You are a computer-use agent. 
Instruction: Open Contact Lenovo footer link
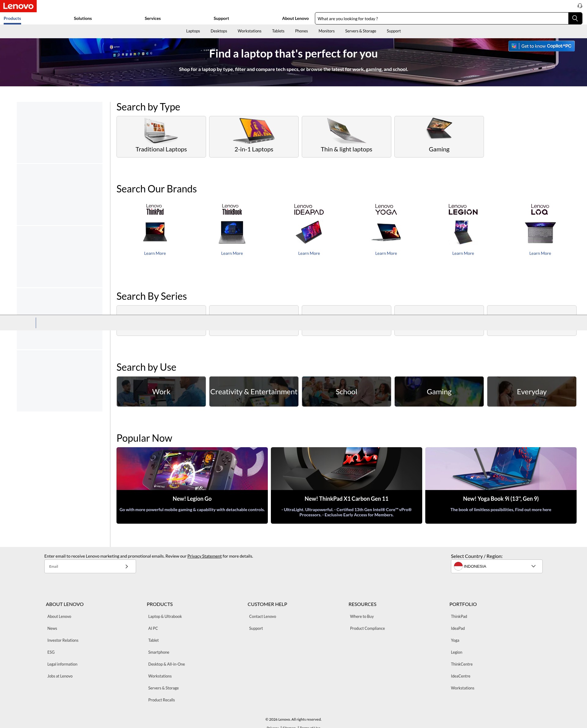click(262, 616)
